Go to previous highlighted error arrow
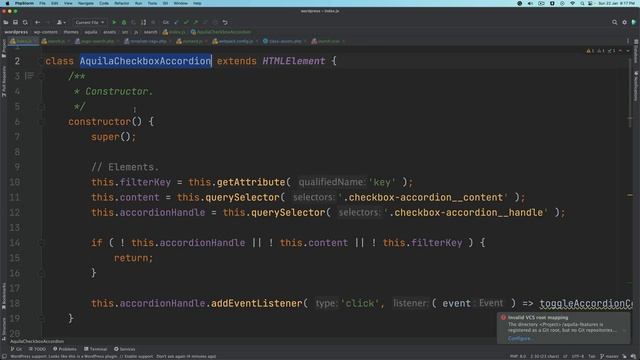Viewport: 640px width, 360px height. pos(620,51)
